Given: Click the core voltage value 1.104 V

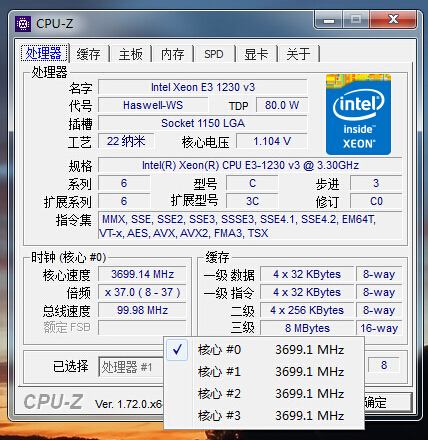Looking at the screenshot, I should [272, 141].
